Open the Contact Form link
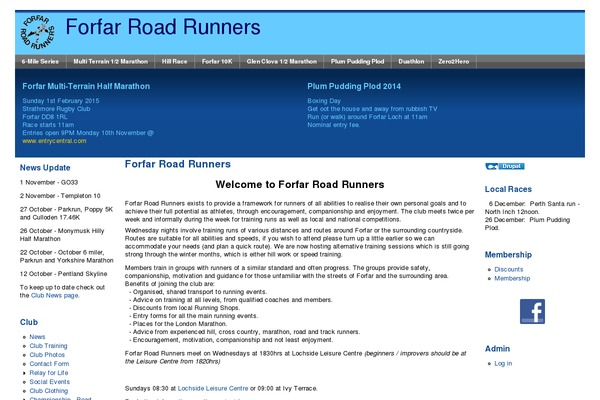This screenshot has width=600, height=400. click(x=49, y=364)
